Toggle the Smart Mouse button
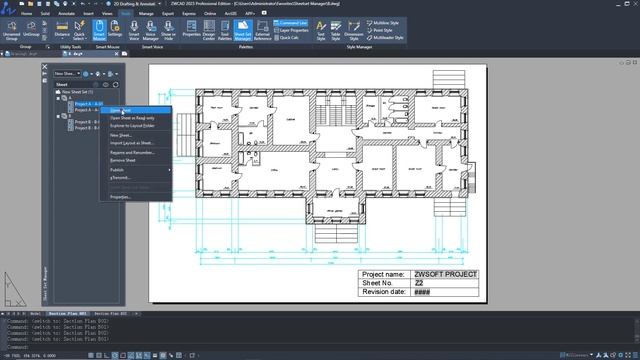640x360 pixels. 99,30
